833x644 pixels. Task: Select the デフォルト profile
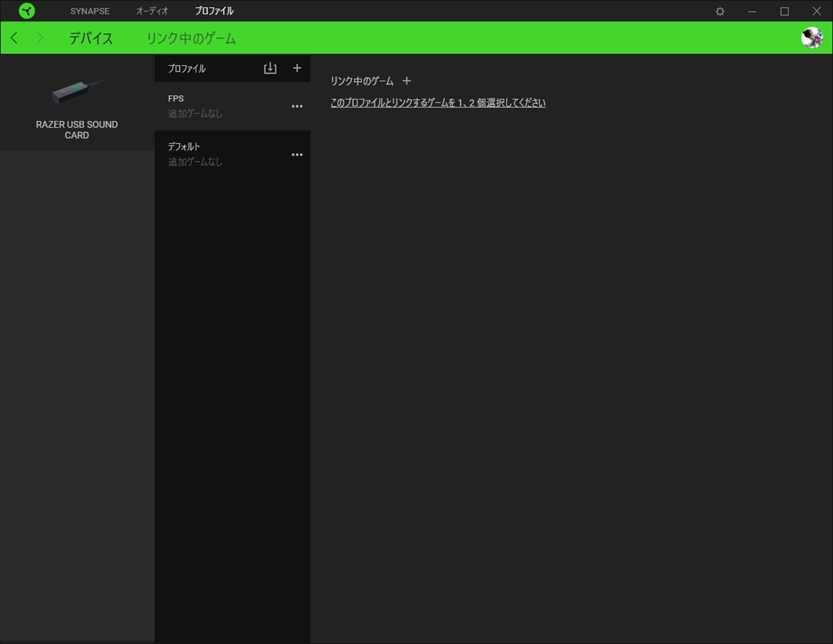233,155
